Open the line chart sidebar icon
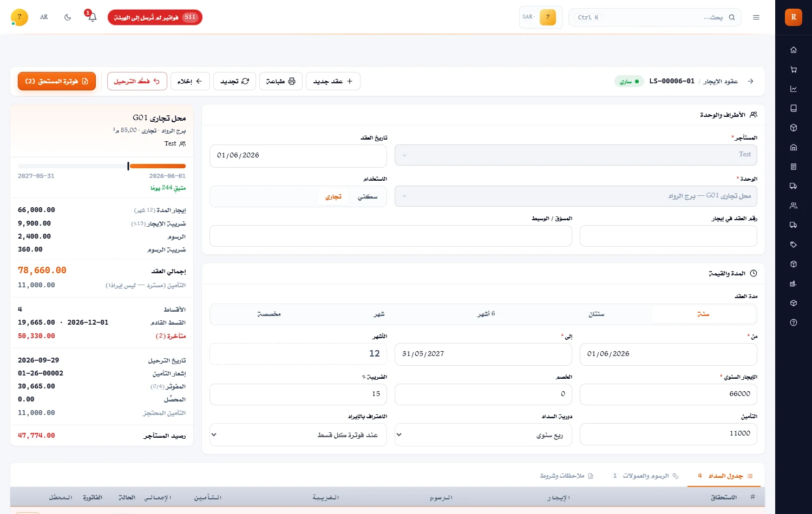Viewport: 812px width, 514px height. tap(794, 89)
